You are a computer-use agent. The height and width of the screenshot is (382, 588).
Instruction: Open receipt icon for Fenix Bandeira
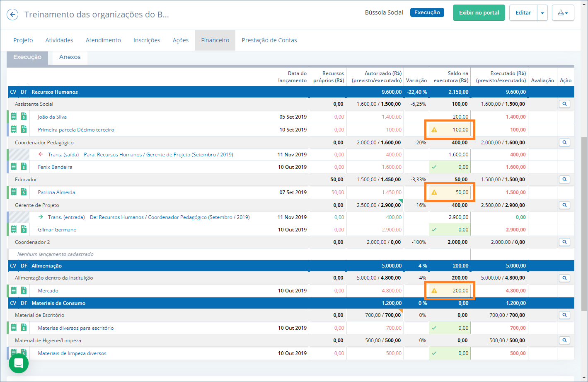coord(14,167)
